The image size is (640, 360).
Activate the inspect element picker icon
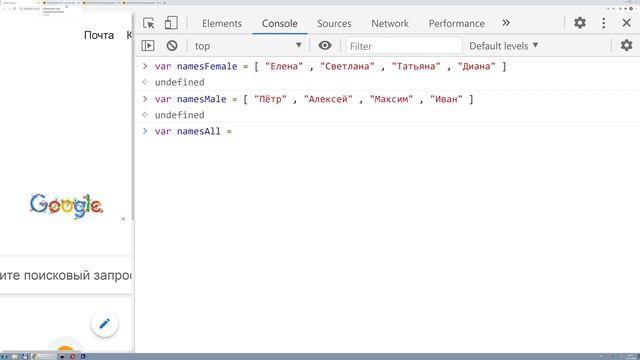[x=149, y=23]
